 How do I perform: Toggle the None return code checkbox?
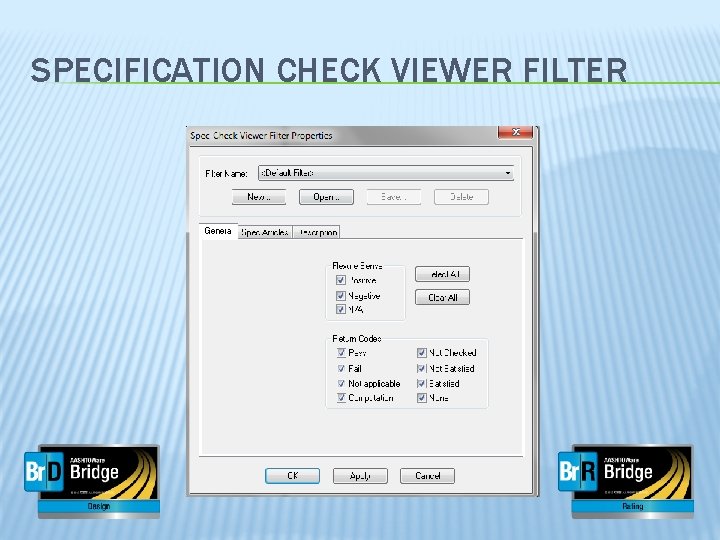click(422, 398)
